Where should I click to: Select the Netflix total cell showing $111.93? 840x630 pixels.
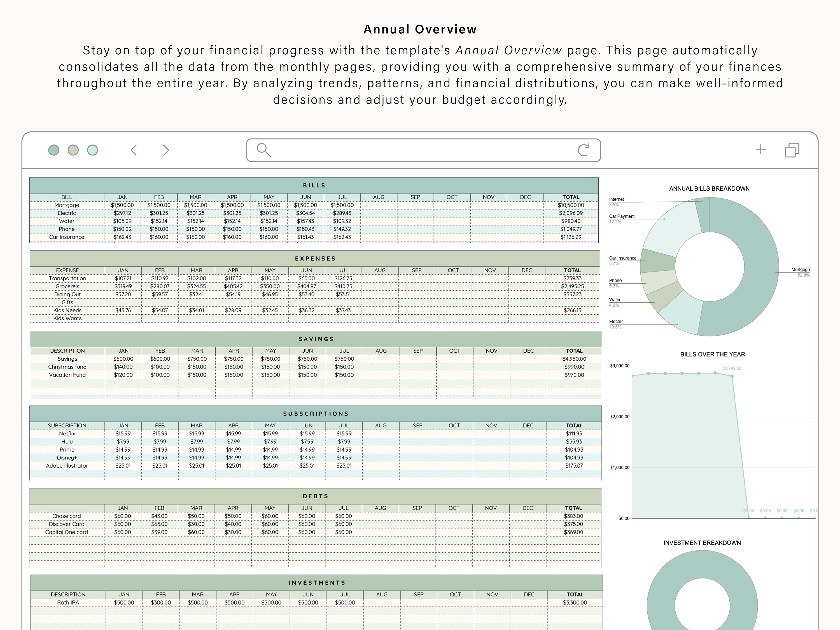[x=574, y=433]
